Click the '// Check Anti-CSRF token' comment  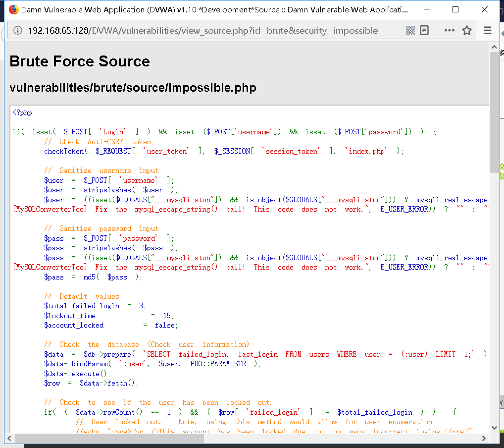(x=98, y=142)
